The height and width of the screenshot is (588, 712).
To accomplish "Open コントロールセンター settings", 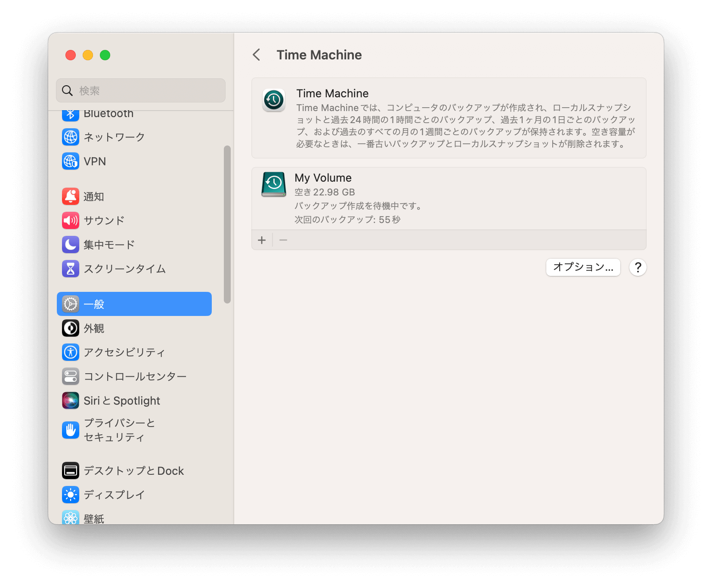I will pos(134,376).
